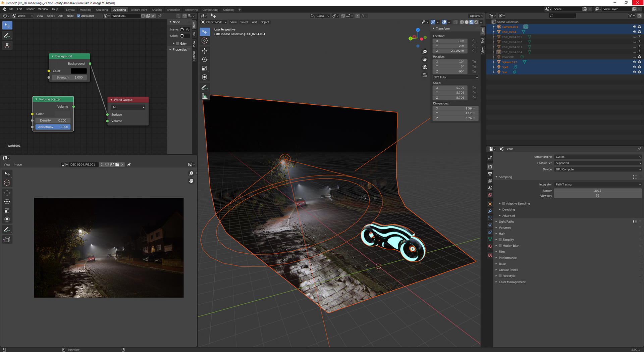Toggle X-ray display in viewport header
Screen dimensions: 644x352
[455, 22]
